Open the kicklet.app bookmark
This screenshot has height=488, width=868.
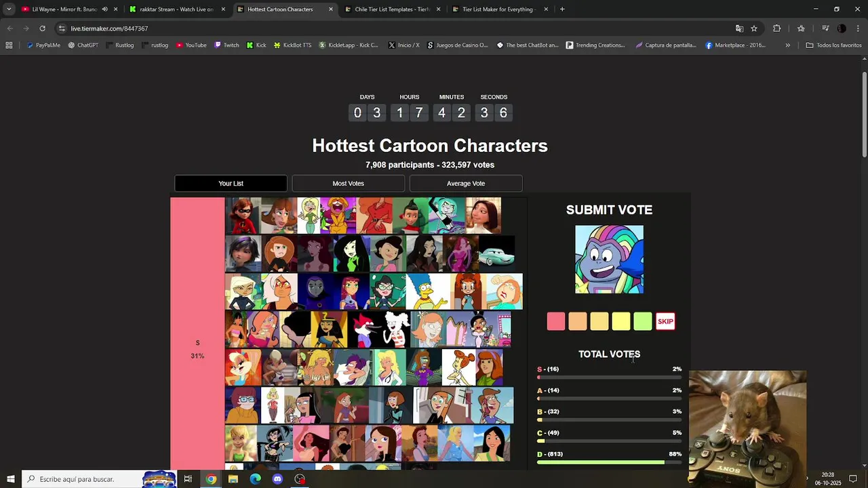click(348, 45)
